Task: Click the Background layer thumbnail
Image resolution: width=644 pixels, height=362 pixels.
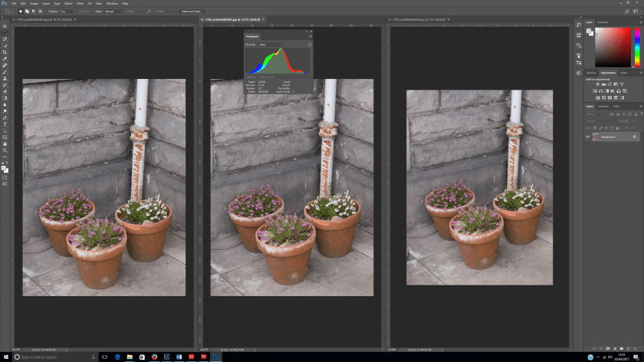Action: point(596,137)
